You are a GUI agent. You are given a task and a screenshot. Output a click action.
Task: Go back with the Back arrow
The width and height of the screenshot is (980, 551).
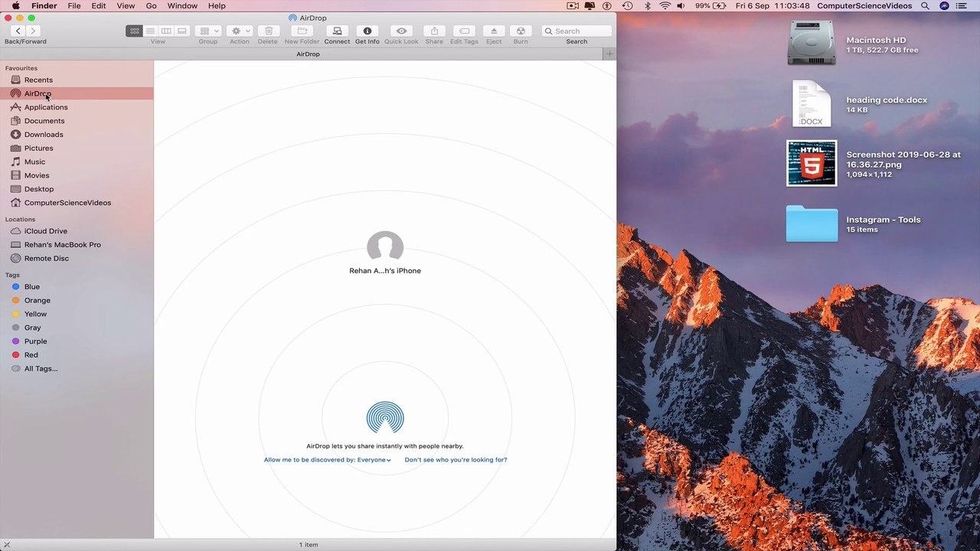pyautogui.click(x=18, y=31)
